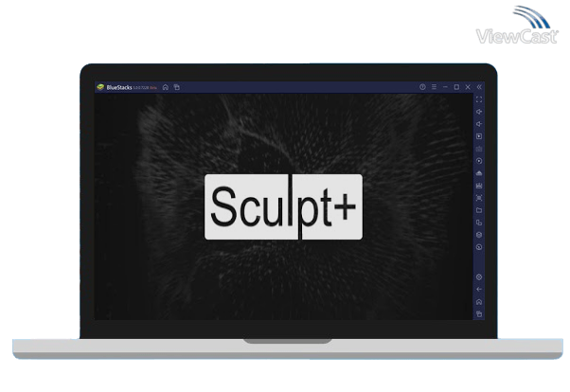Open the help question-mark icon
Viewport: 570px width, 392px height.
click(x=422, y=87)
